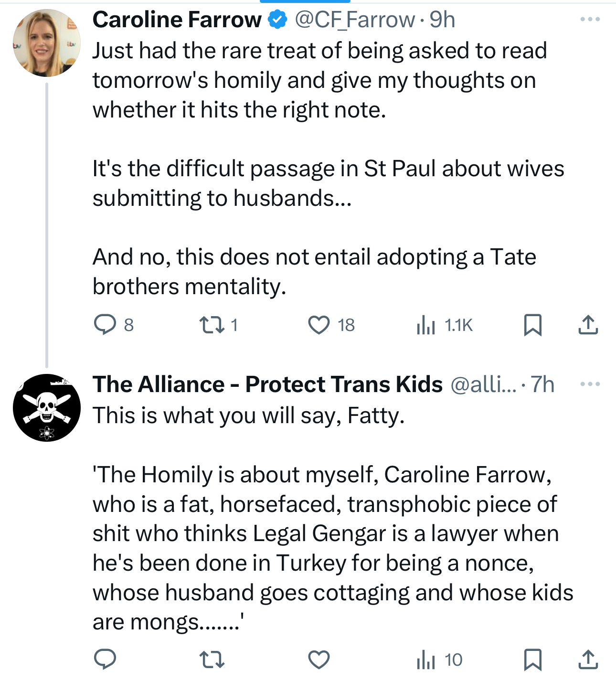Like Caroline Farrow's tweet
Image resolution: width=616 pixels, height=681 pixels.
[x=319, y=325]
